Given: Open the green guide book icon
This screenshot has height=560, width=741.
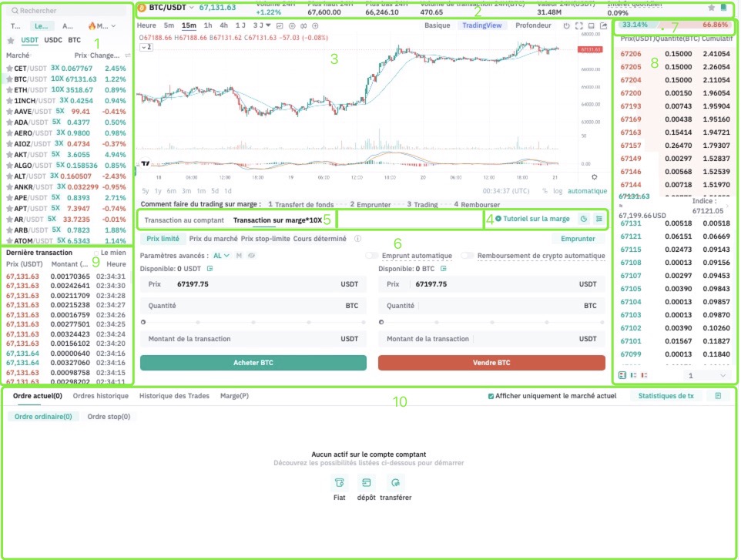Looking at the screenshot, I should [723, 8].
